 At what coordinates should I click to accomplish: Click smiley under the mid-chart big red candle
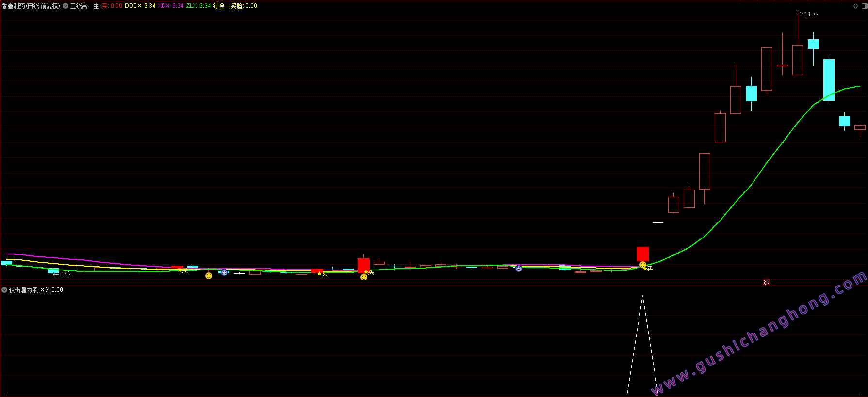pyautogui.click(x=364, y=277)
